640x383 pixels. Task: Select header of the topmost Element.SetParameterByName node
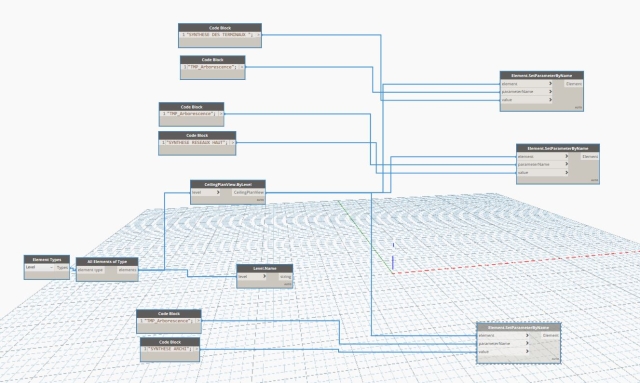(x=542, y=76)
